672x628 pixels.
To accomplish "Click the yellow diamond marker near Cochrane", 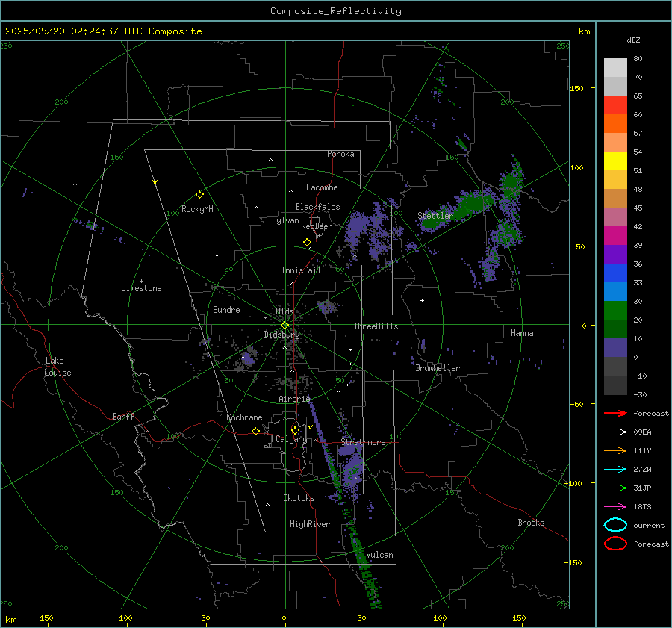I will (x=255, y=432).
